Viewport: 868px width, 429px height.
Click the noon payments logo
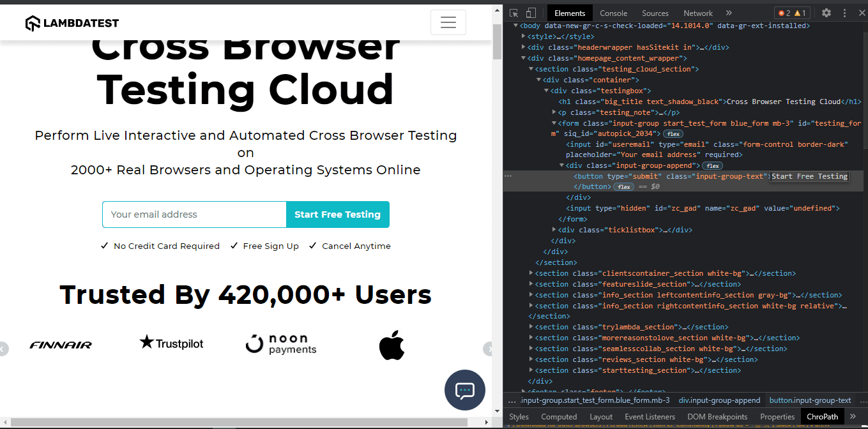coord(281,344)
